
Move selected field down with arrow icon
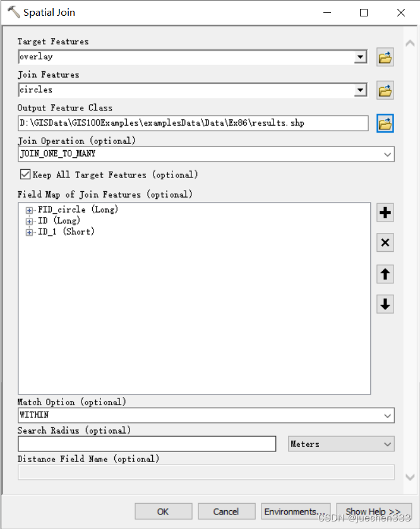coord(385,304)
